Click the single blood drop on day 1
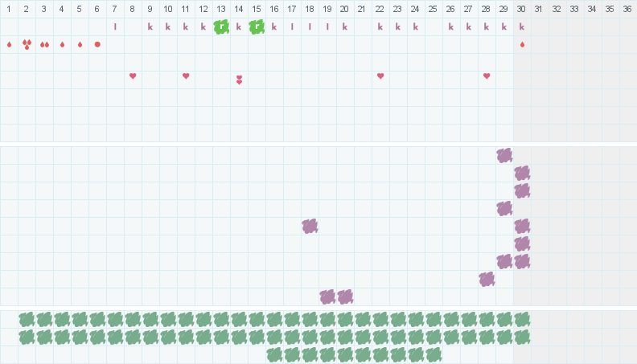The width and height of the screenshot is (637, 364). tap(9, 44)
